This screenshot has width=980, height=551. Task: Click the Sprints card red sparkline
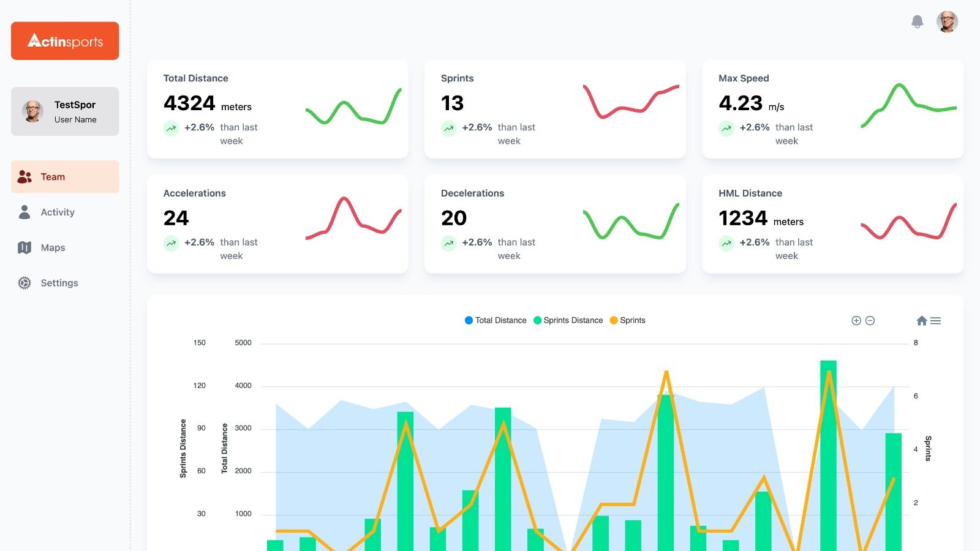pyautogui.click(x=631, y=101)
